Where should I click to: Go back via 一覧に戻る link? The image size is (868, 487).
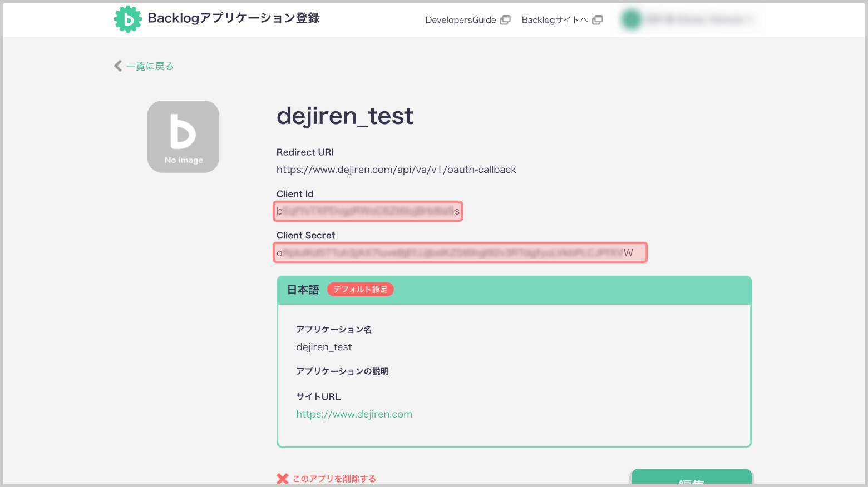point(150,66)
